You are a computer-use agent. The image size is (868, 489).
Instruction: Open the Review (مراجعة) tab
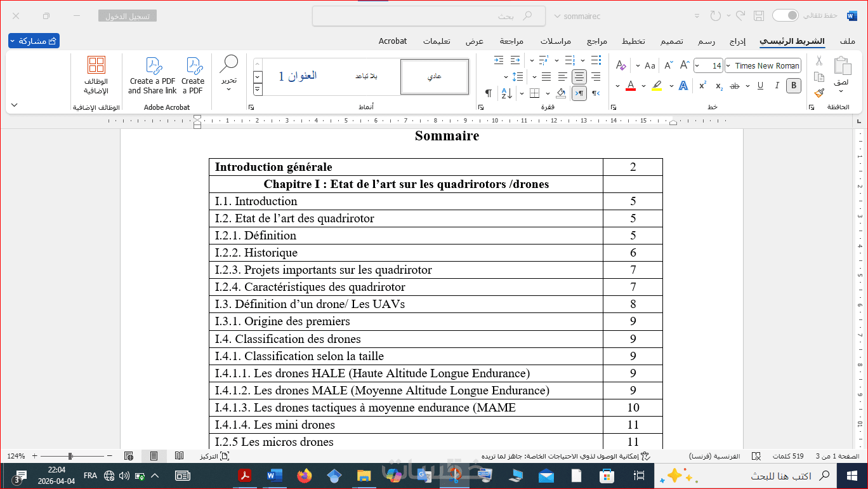click(x=511, y=41)
